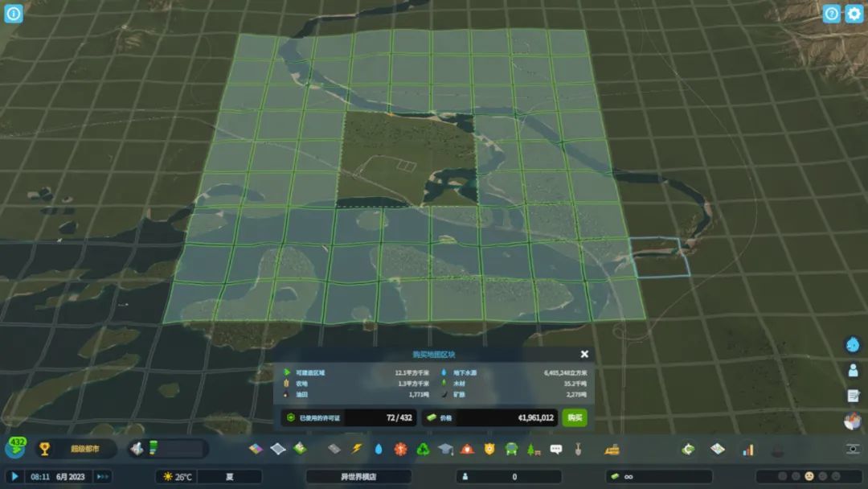Open the landscaping shovel icon

click(x=578, y=449)
